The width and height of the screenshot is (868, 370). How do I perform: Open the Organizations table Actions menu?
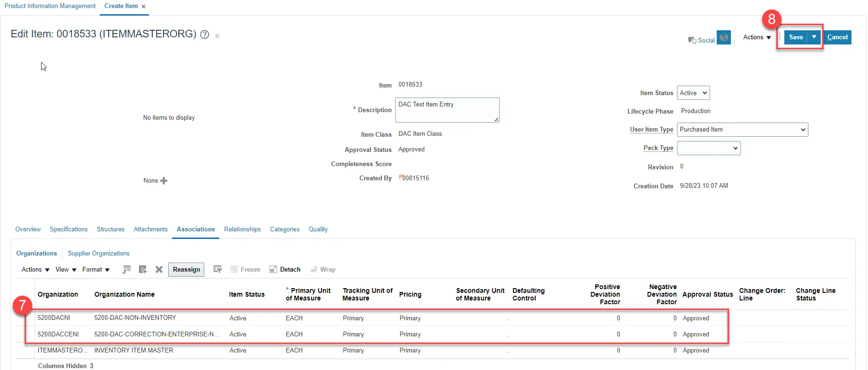pyautogui.click(x=35, y=269)
